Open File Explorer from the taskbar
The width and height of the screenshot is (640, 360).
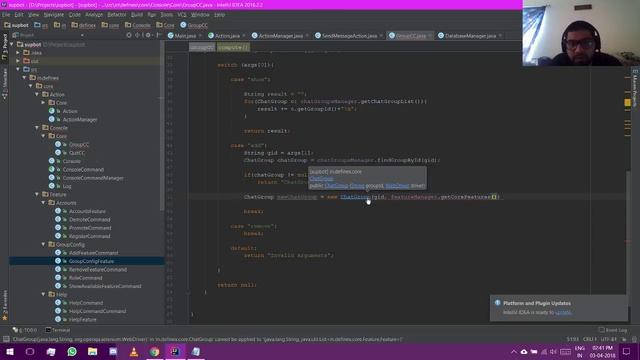[x=93, y=351]
